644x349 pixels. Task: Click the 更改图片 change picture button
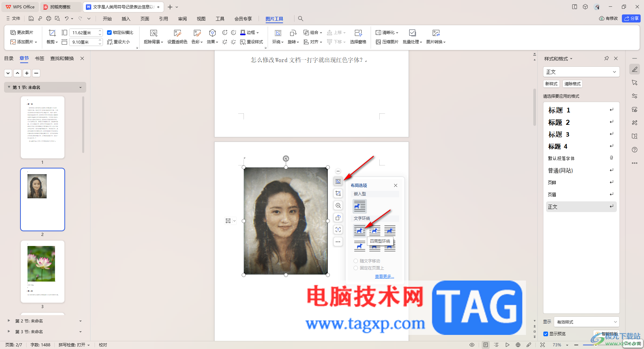[22, 33]
